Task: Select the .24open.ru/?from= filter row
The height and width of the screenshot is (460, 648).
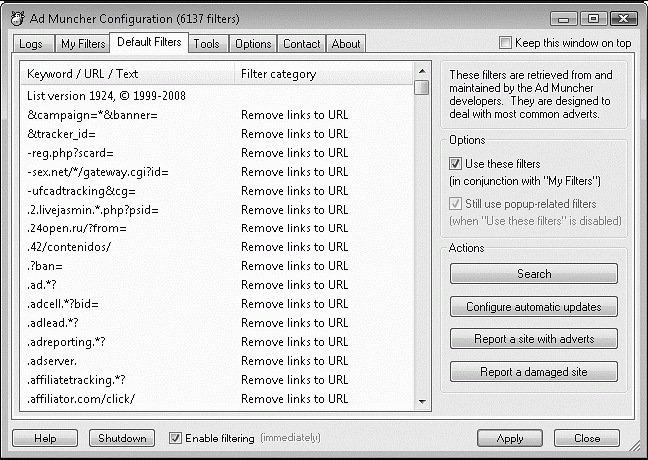Action: coord(217,228)
